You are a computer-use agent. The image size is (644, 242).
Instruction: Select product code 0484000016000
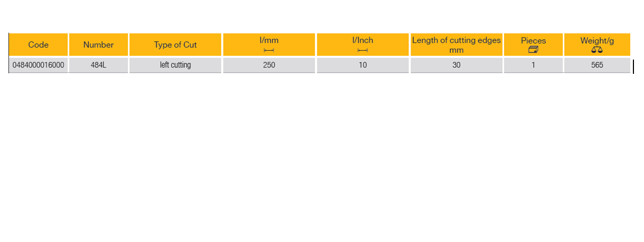[x=39, y=65]
